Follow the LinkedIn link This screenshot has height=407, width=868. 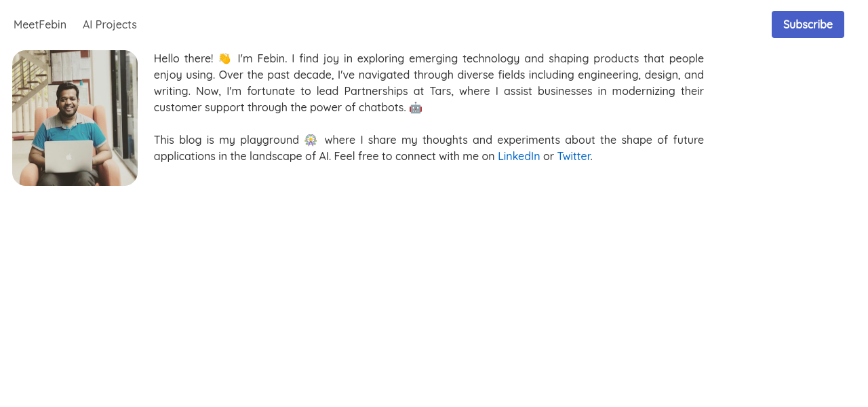coord(519,156)
